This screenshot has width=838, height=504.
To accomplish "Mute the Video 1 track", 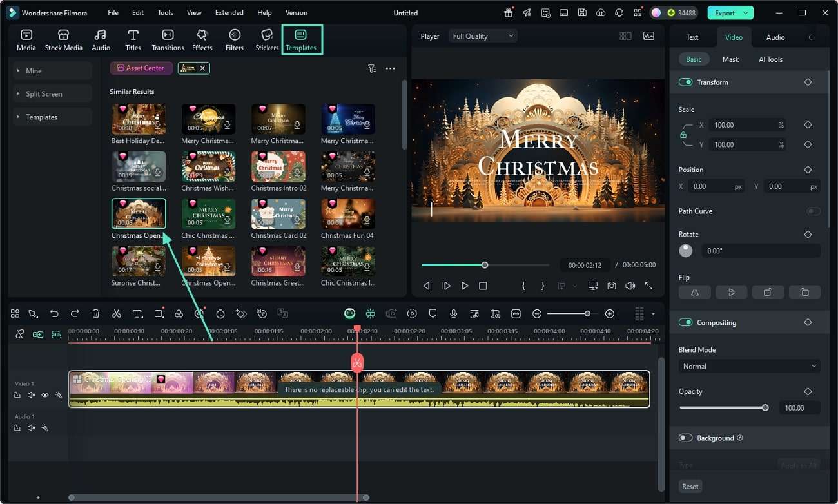I will pos(31,395).
